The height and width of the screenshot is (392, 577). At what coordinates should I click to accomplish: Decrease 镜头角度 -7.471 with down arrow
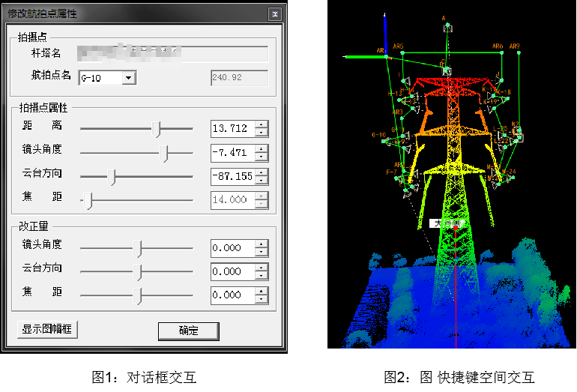tap(261, 157)
